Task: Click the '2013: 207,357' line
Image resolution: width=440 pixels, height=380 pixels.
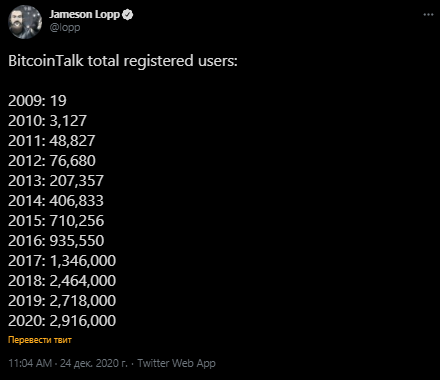Action: 56,181
